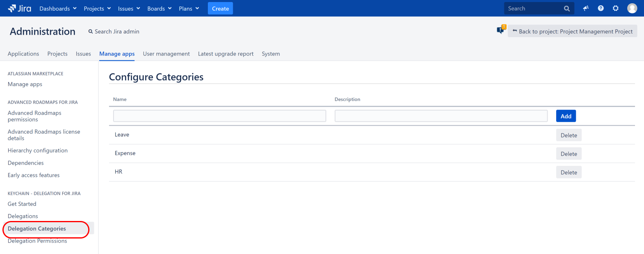644x254 pixels.
Task: Expand the Projects dropdown menu
Action: 97,9
